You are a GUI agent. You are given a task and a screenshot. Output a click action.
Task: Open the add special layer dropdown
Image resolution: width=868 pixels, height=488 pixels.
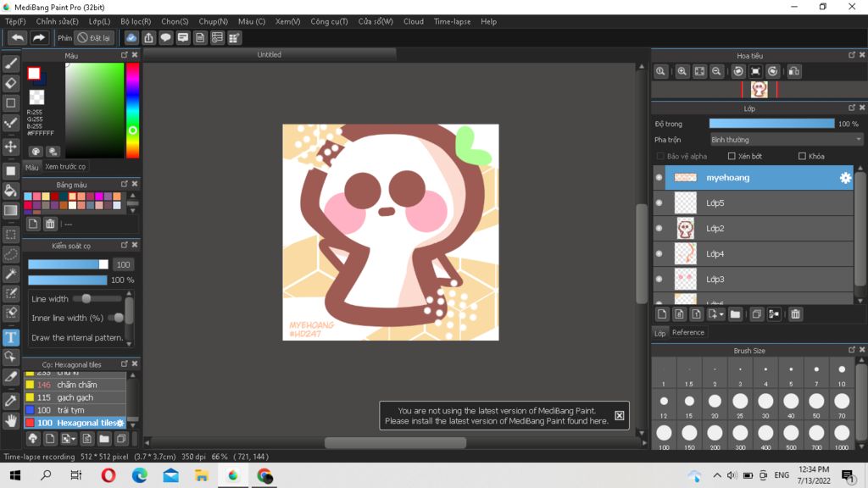tap(715, 314)
